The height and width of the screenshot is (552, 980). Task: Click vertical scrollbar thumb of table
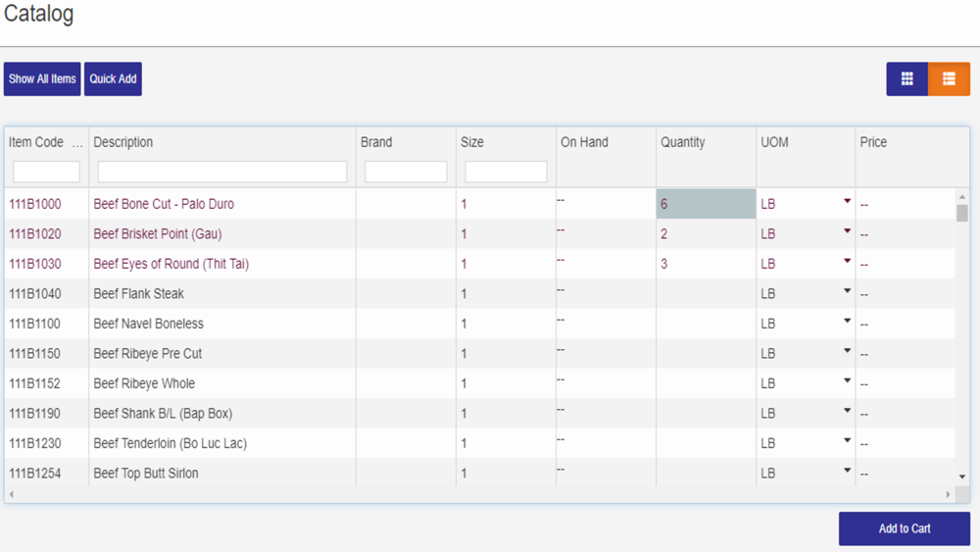pyautogui.click(x=962, y=213)
